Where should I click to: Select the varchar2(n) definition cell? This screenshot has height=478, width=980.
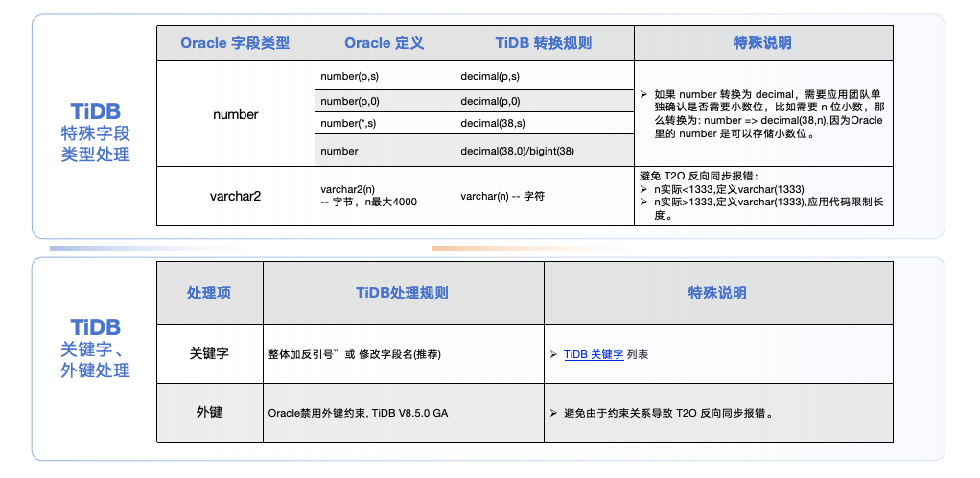click(x=384, y=196)
